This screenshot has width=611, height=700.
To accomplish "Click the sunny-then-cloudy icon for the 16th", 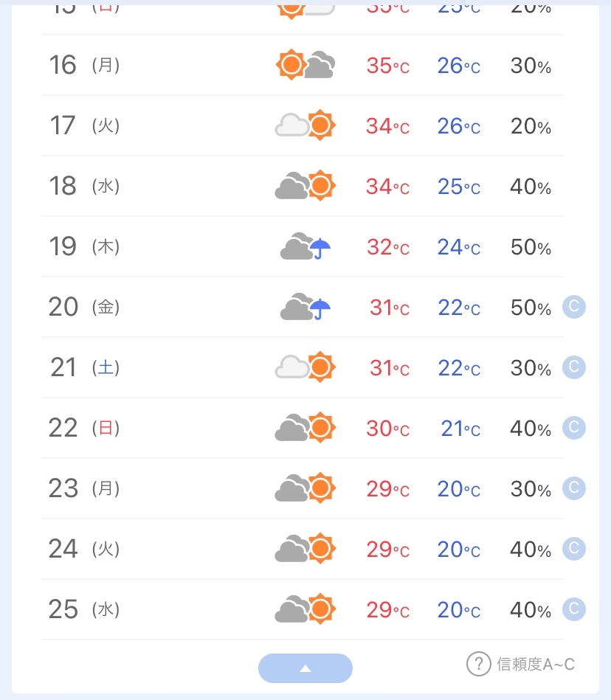I will [x=305, y=65].
